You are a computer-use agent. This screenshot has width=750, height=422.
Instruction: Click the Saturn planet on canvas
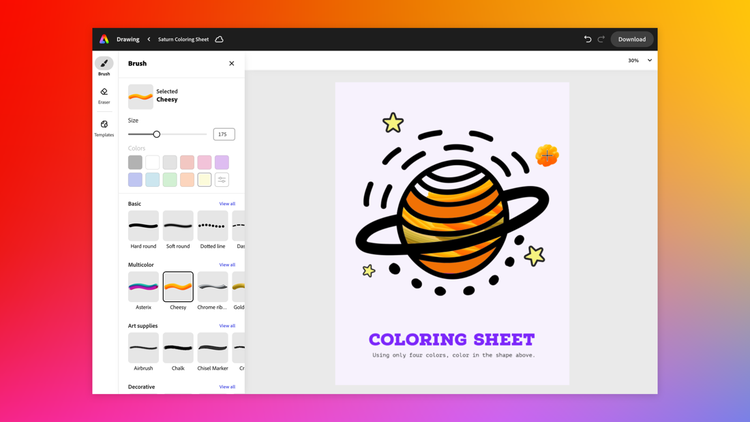click(452, 220)
